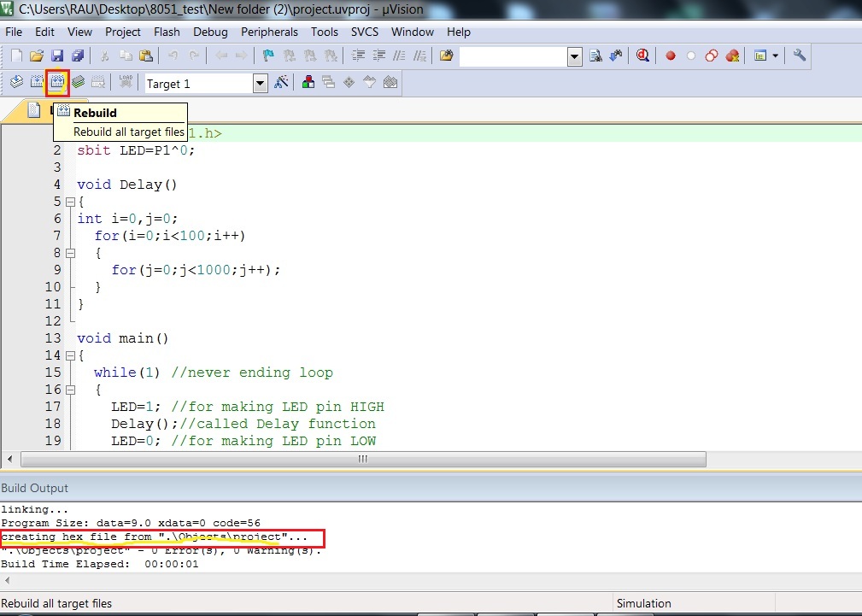This screenshot has height=616, width=862.
Task: Insert a breakpoint with the red dot icon
Action: pos(670,55)
